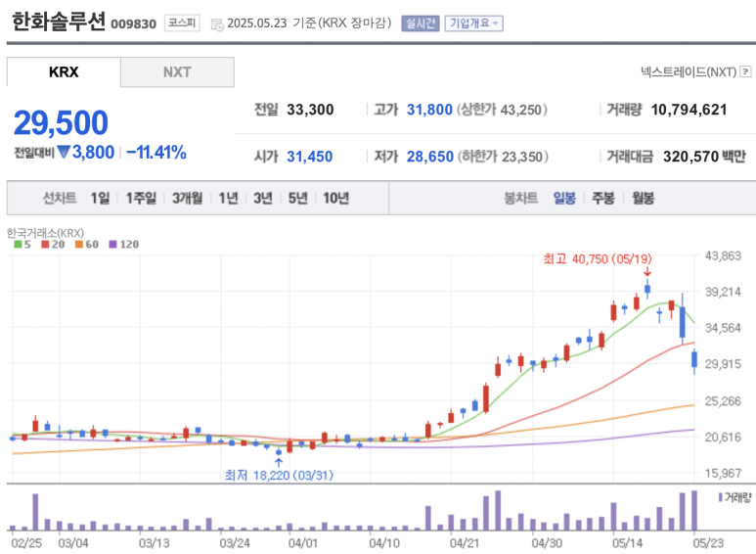This screenshot has width=756, height=554.
Task: Choose the 월봉 monthly candle chart
Action: pos(644,198)
